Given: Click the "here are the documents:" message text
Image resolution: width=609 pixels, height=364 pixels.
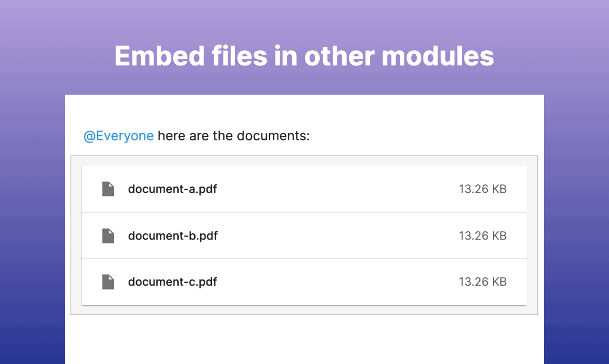Looking at the screenshot, I should 234,136.
